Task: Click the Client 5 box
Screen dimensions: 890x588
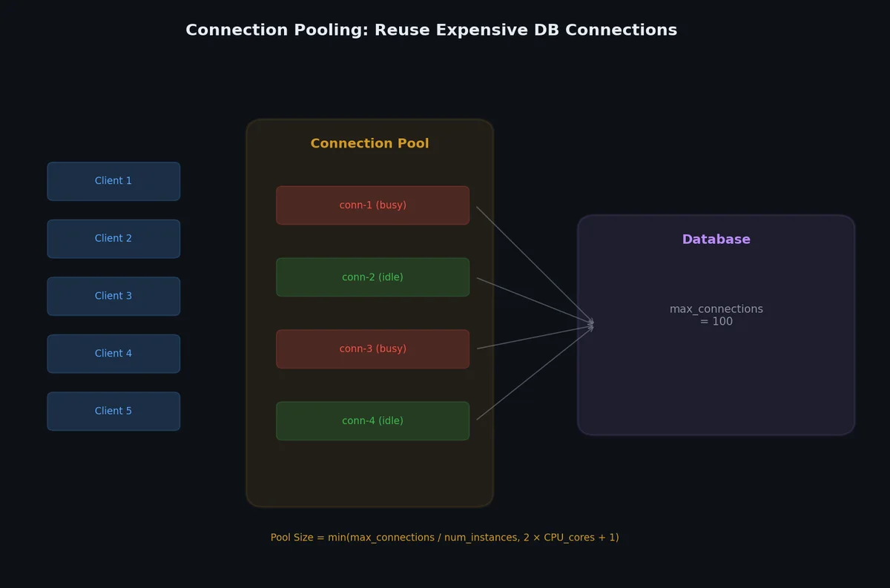Action: click(x=113, y=411)
